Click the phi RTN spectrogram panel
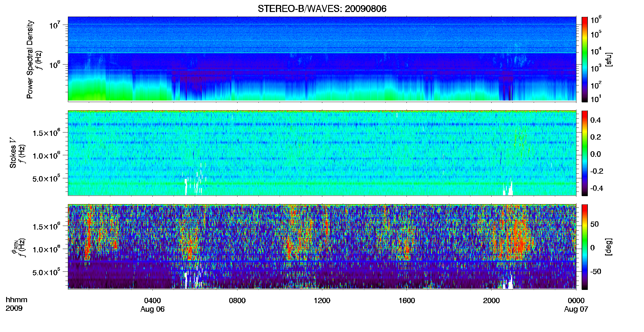 point(322,247)
